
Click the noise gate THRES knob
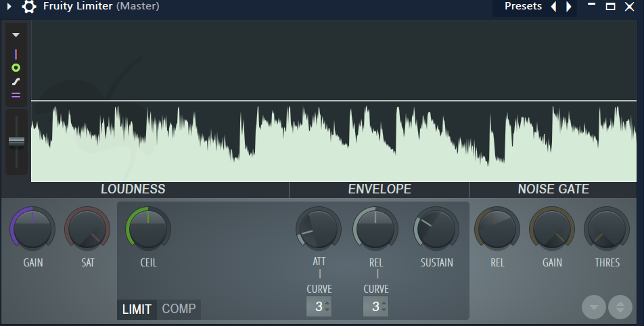607,229
